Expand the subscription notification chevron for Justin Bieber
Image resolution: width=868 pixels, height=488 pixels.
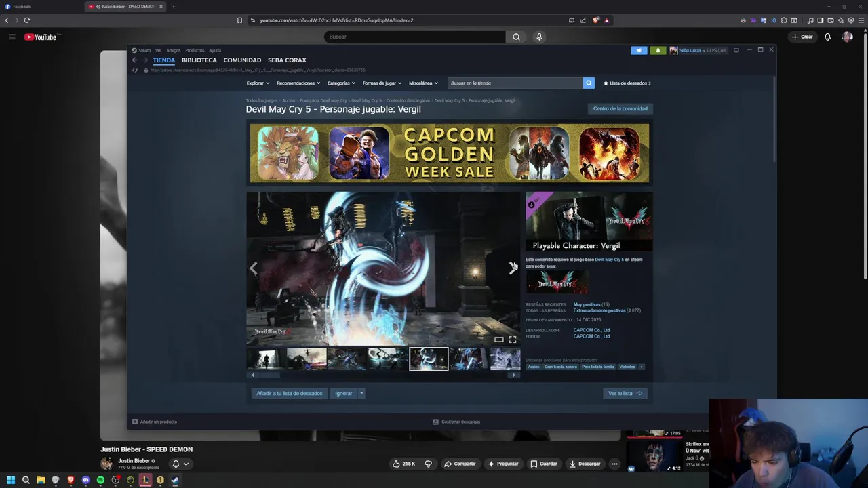tap(185, 464)
